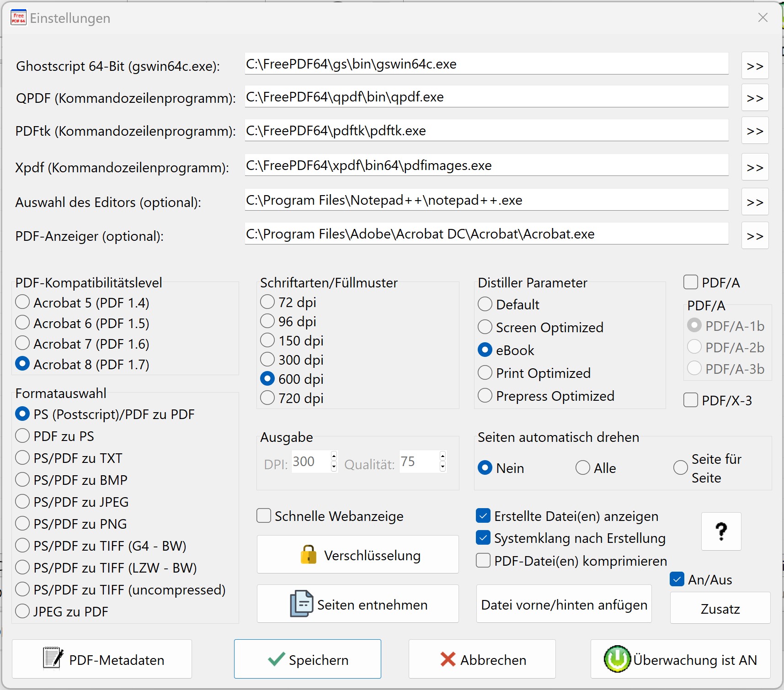Click the FreePDF64 app icon in title bar
This screenshot has width=784, height=690.
[19, 18]
